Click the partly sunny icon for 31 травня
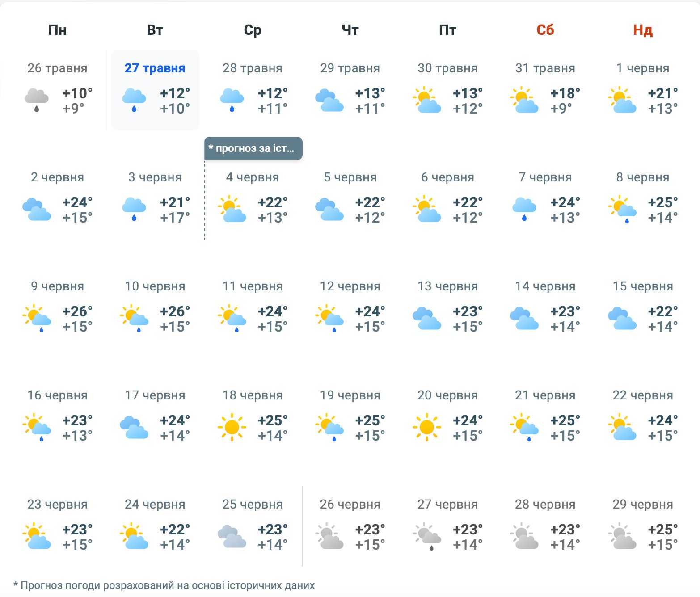The width and height of the screenshot is (700, 597). (x=524, y=100)
